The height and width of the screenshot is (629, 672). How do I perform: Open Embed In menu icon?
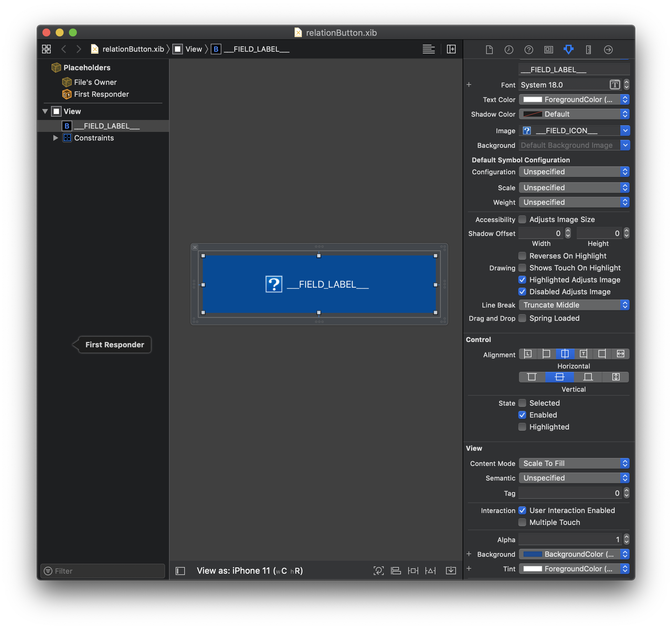tap(451, 571)
